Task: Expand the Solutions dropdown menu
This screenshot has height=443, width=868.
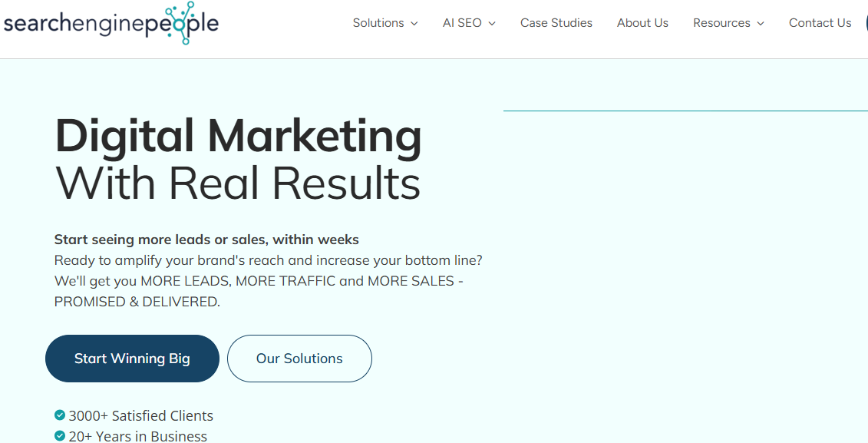Action: (379, 23)
